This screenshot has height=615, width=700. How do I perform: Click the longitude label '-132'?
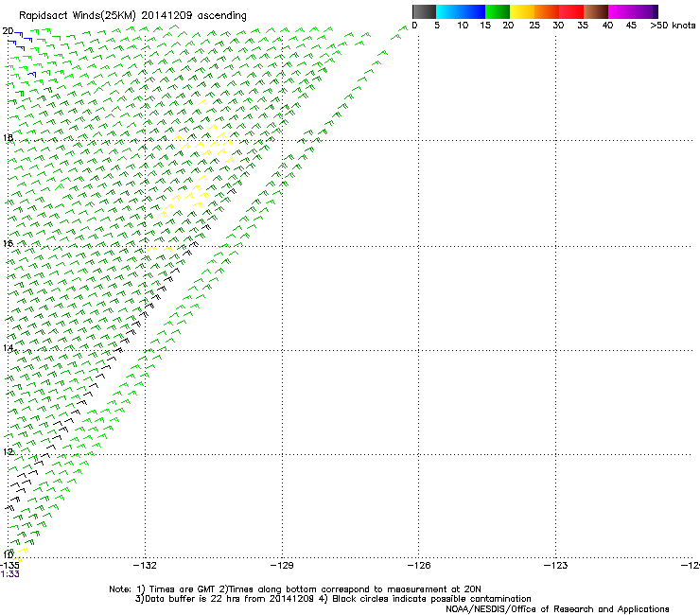tap(145, 566)
